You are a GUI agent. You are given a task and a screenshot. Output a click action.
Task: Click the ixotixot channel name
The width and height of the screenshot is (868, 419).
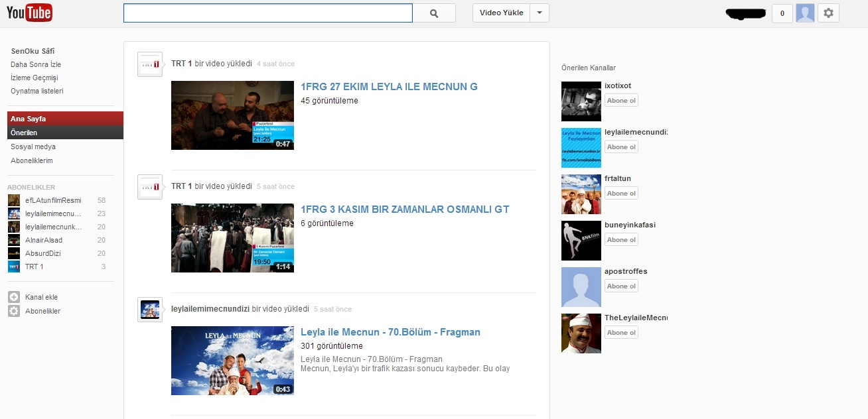[x=618, y=86]
